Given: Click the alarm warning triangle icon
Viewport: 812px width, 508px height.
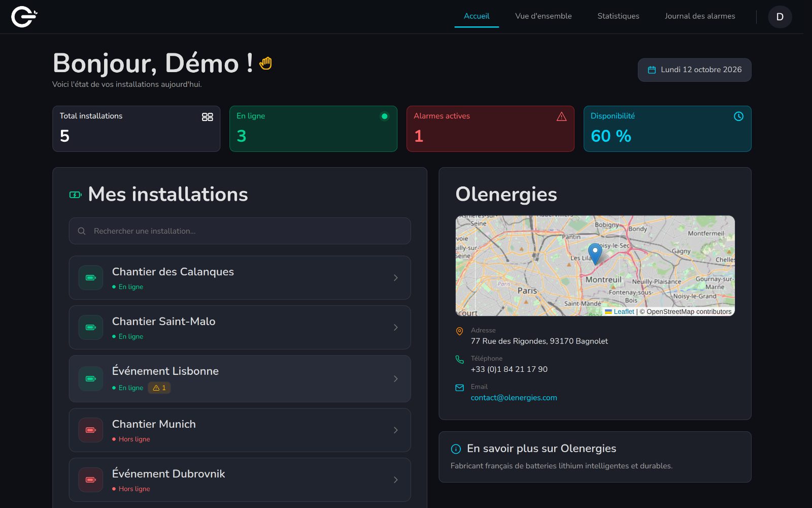Looking at the screenshot, I should coord(561,117).
